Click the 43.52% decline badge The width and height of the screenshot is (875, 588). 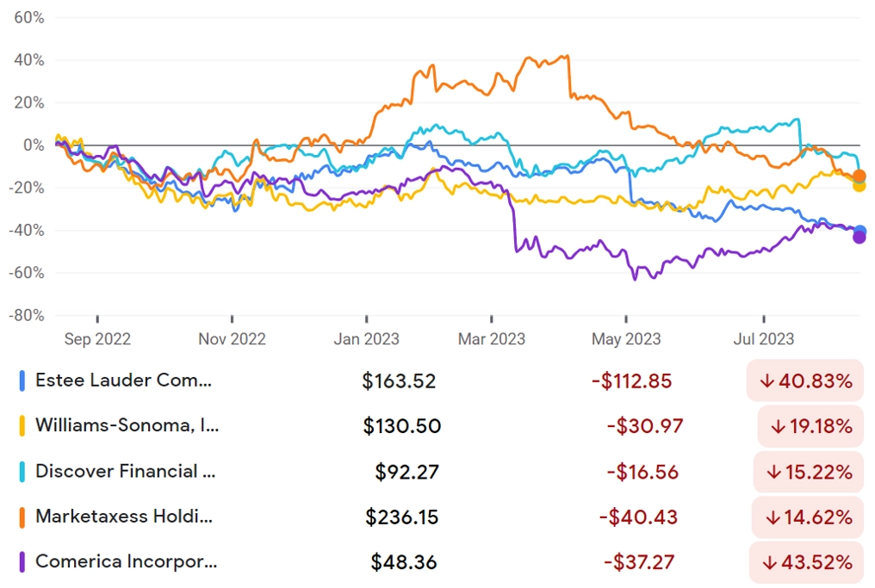coord(806,562)
